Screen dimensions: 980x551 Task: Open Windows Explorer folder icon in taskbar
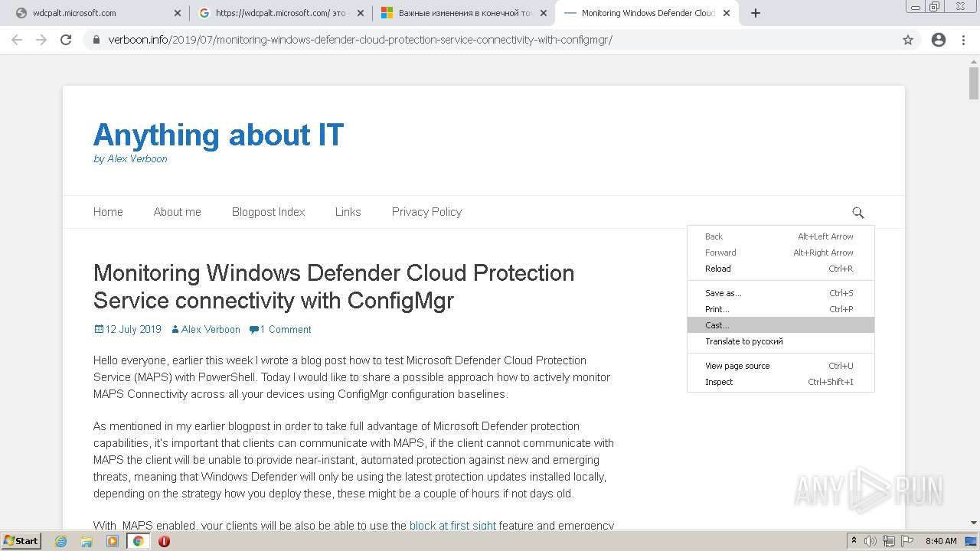point(87,541)
